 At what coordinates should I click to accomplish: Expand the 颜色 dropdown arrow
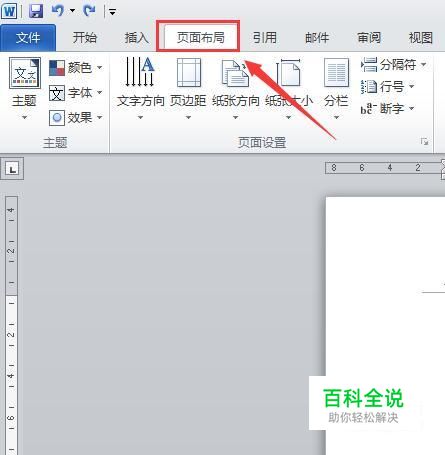(99, 68)
